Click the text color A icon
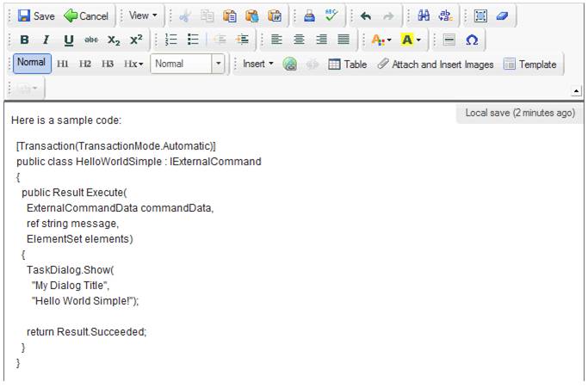Screen dimensions: 588x388 377,40
